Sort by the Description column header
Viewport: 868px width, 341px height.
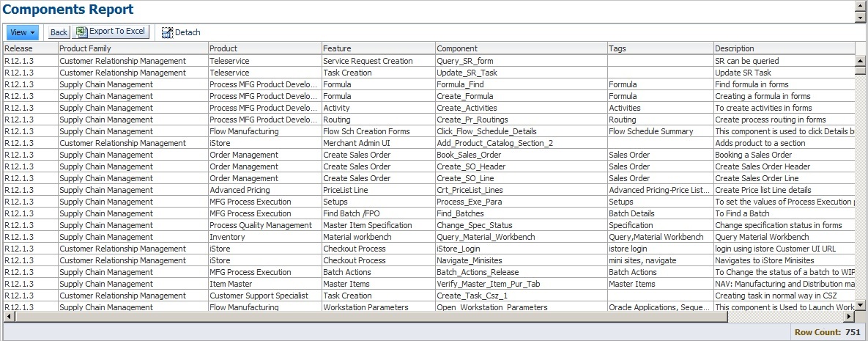click(x=784, y=48)
